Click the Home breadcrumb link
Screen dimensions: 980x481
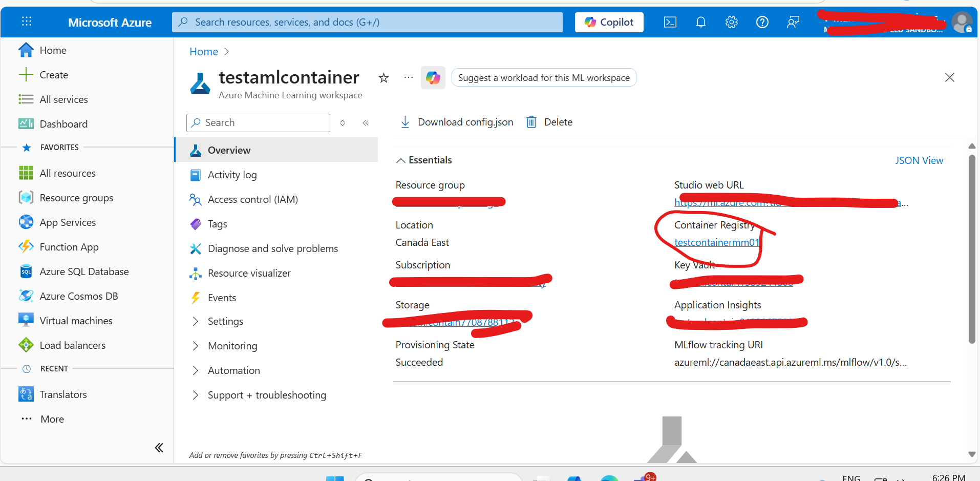coord(204,52)
